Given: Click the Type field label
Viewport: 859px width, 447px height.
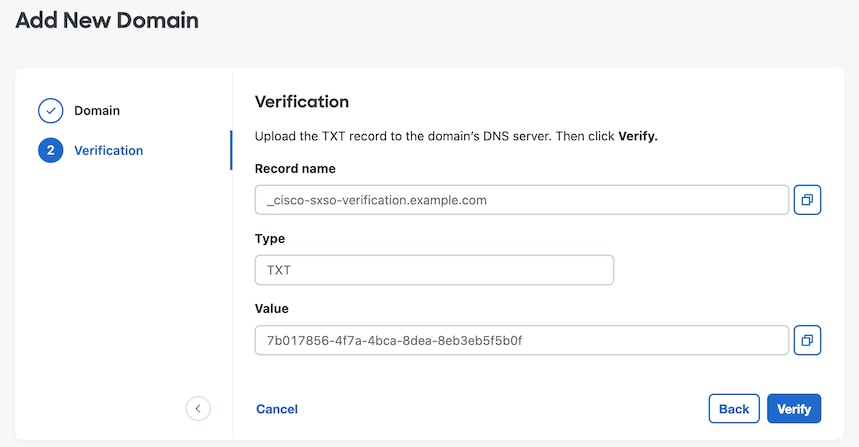Looking at the screenshot, I should 270,239.
